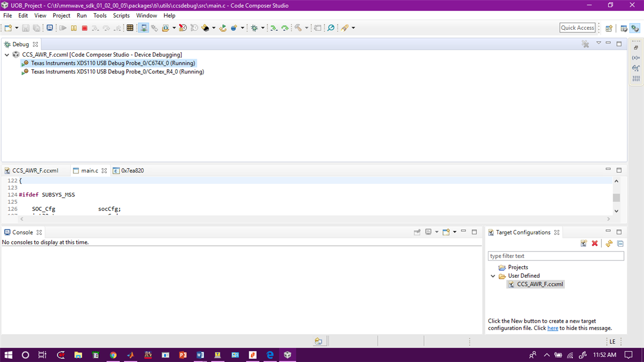
Task: Open the Scripts menu
Action: (121, 16)
